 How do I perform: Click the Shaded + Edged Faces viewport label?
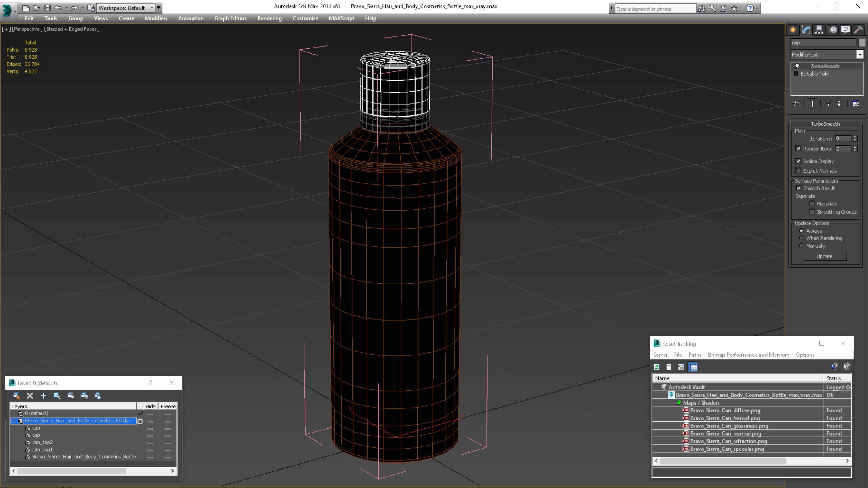tap(72, 29)
